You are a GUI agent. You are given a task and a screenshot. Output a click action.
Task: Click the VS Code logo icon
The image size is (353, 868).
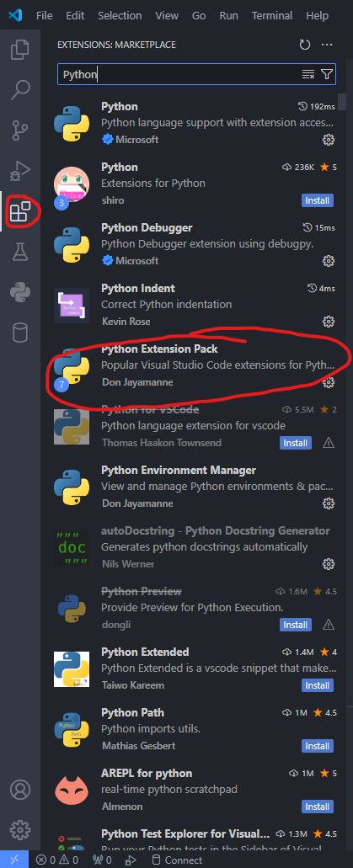coord(15,16)
